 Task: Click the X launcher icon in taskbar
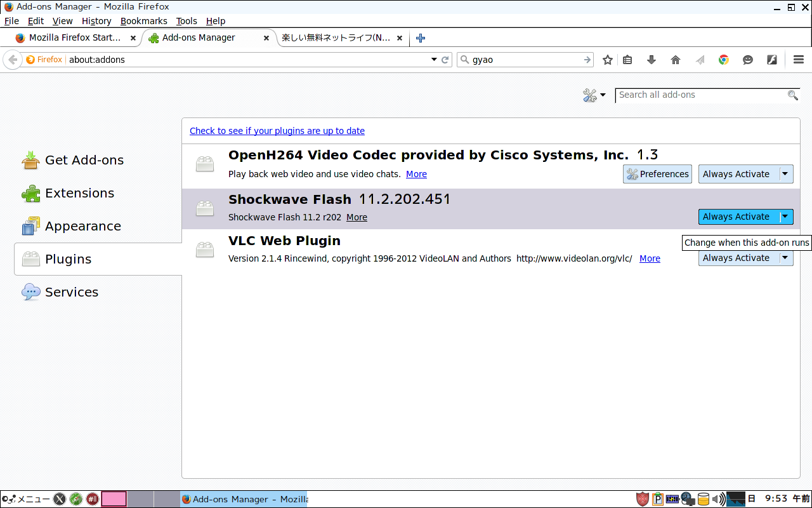60,499
